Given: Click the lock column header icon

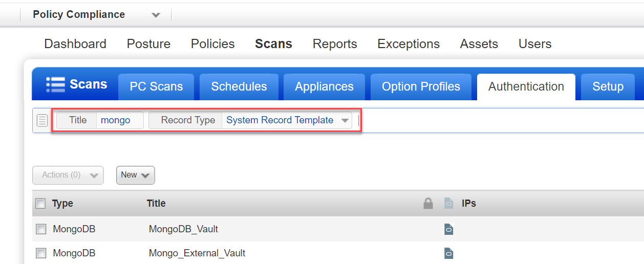Looking at the screenshot, I should 428,204.
